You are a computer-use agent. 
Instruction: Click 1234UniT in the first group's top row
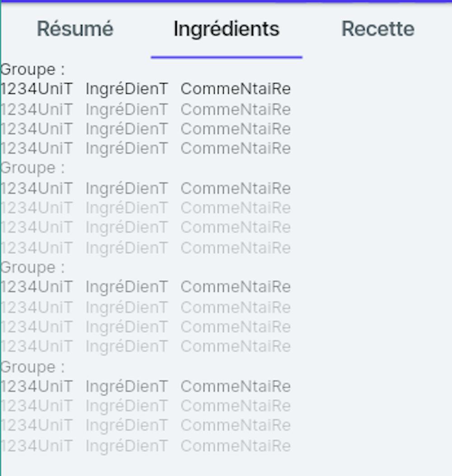[37, 89]
